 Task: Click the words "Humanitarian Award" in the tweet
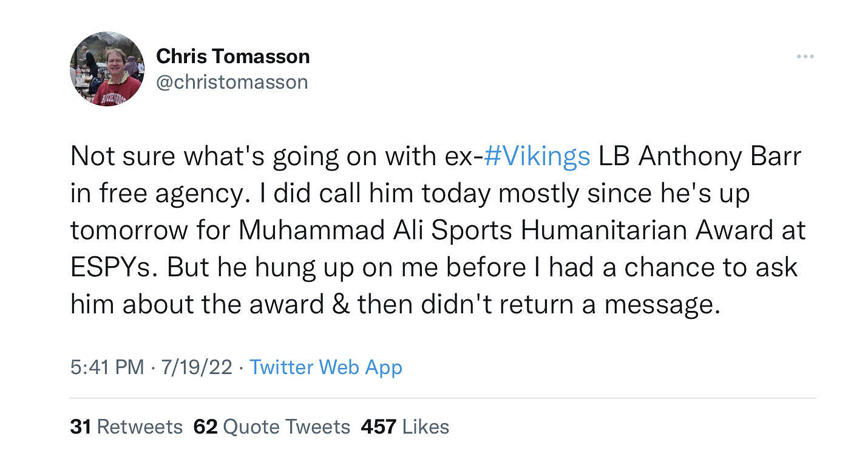(663, 230)
